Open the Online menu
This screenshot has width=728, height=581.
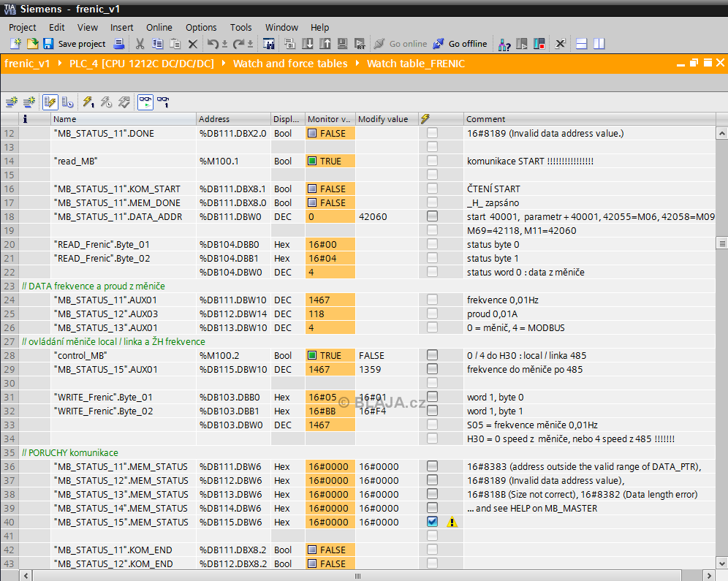[159, 27]
